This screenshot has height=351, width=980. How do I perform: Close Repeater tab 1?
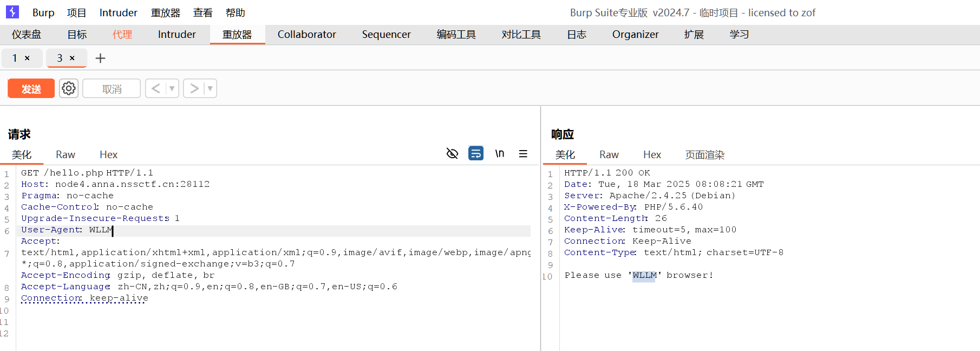tap(27, 58)
